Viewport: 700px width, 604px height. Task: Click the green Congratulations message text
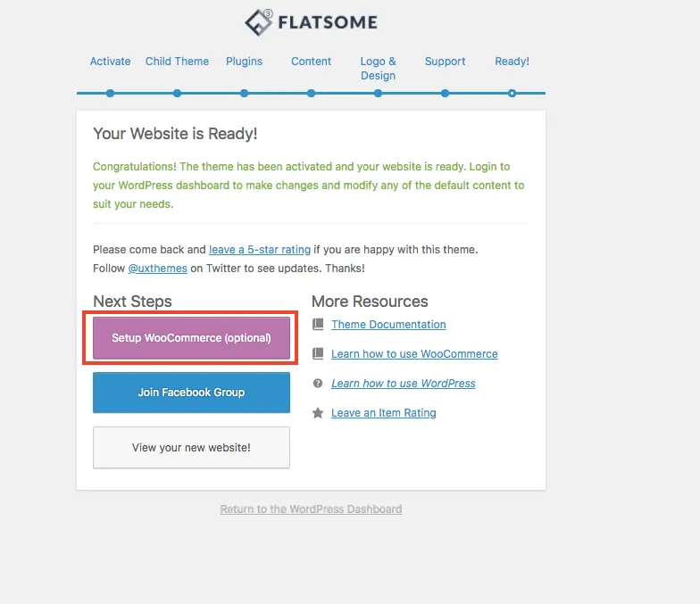coord(309,186)
